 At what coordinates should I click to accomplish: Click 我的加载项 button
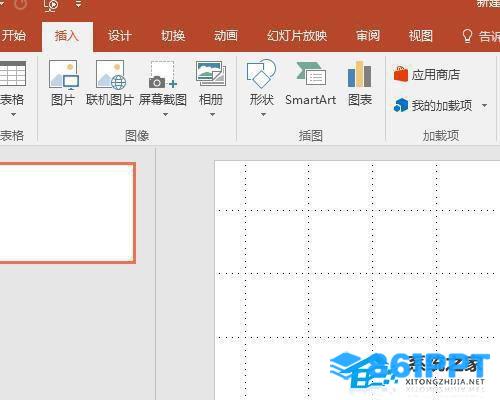click(x=433, y=106)
